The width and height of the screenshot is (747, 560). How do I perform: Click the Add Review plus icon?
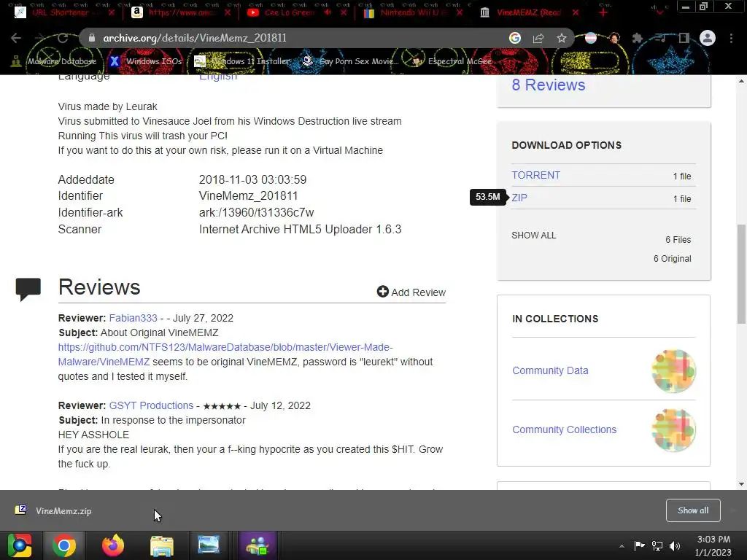[x=382, y=292]
